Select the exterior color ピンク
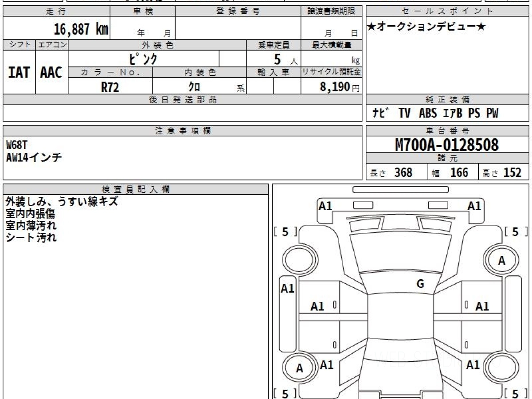The height and width of the screenshot is (399, 532). [143, 59]
